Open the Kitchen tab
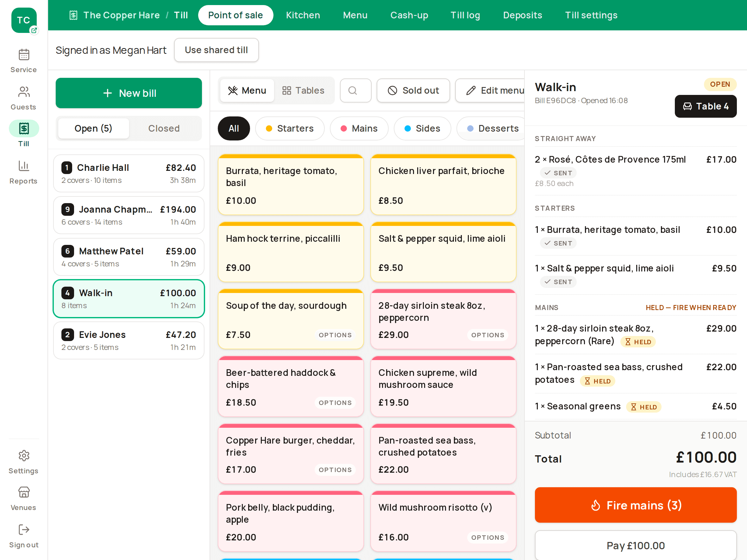 [x=303, y=15]
